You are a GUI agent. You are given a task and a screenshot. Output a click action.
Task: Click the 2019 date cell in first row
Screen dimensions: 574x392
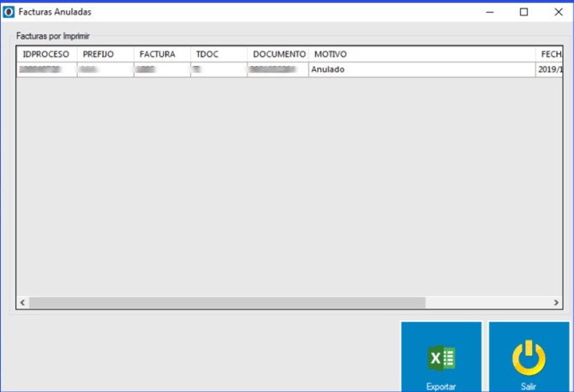(549, 69)
